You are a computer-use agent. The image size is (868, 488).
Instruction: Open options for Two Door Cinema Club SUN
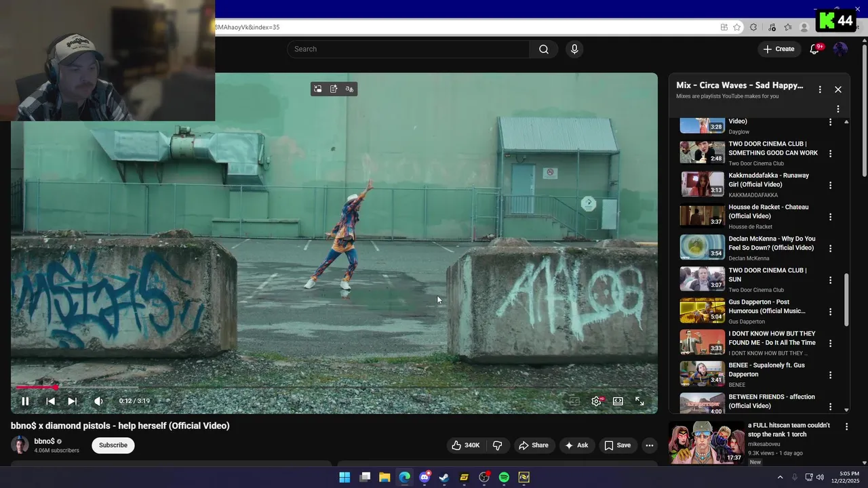(x=830, y=280)
